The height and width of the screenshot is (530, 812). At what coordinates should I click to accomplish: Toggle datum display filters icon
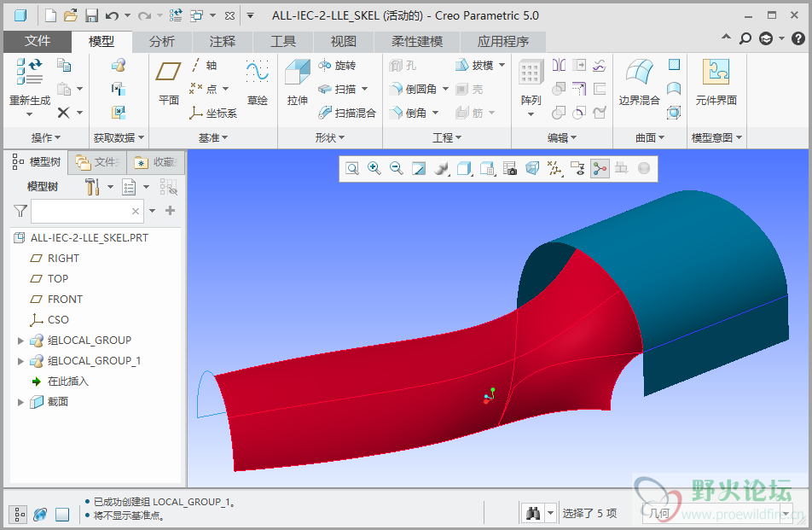coord(555,168)
